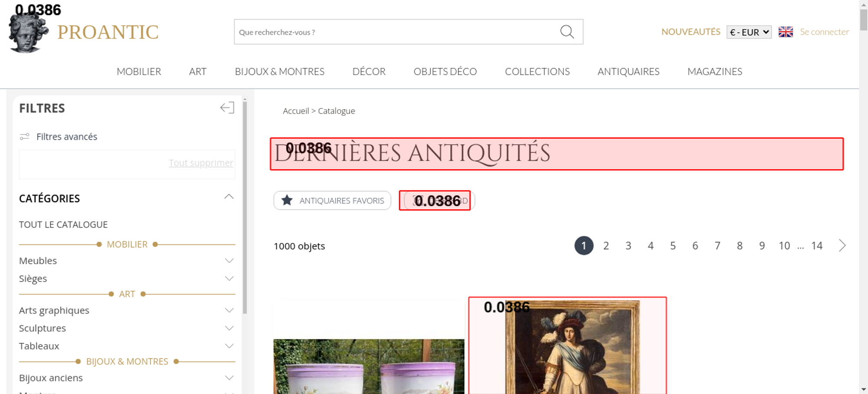Screen dimensions: 868x394
Task: Expand the Meubles category
Action: tap(229, 261)
